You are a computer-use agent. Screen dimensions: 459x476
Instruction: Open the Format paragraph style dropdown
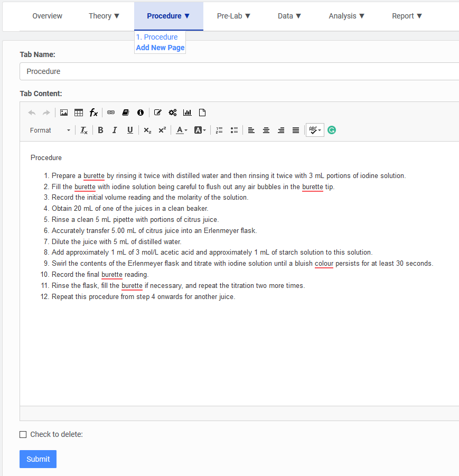50,130
